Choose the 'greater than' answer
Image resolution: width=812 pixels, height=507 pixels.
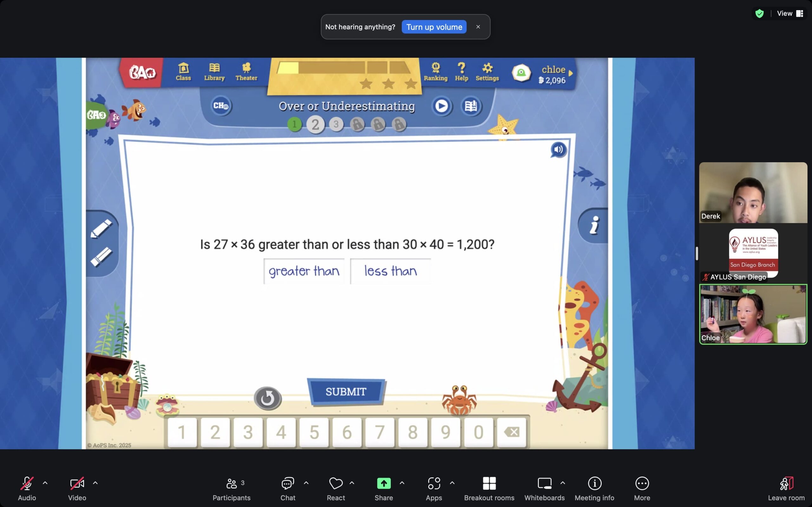coord(304,271)
